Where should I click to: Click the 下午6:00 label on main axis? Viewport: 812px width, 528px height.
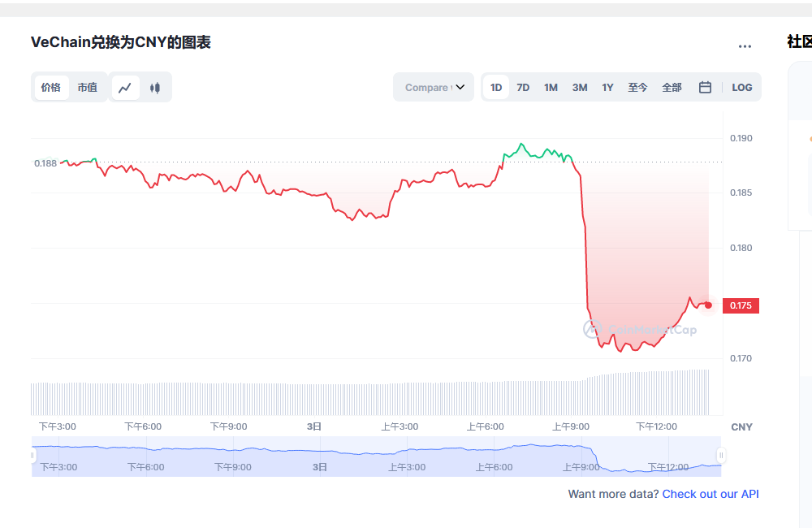(143, 426)
